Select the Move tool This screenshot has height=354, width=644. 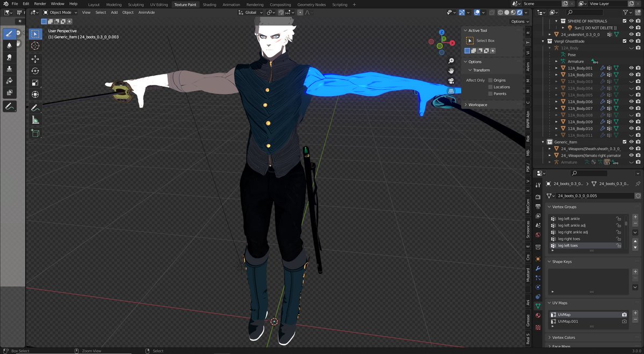pos(35,58)
